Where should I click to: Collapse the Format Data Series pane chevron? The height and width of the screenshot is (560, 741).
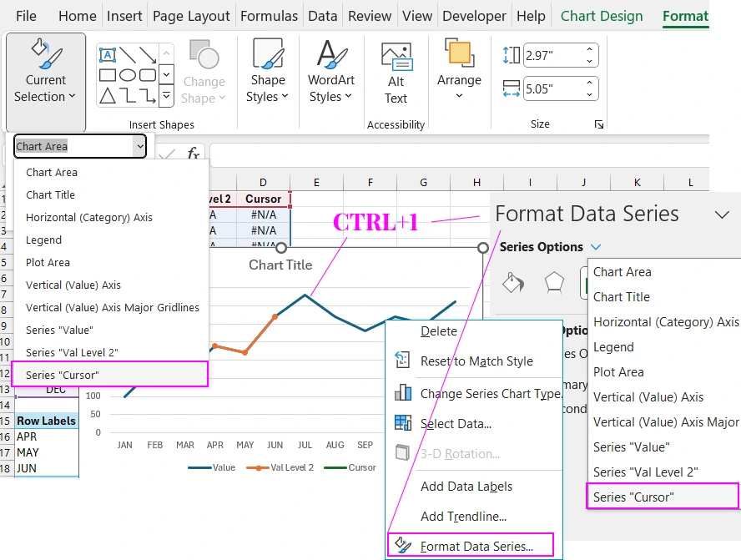point(723,214)
